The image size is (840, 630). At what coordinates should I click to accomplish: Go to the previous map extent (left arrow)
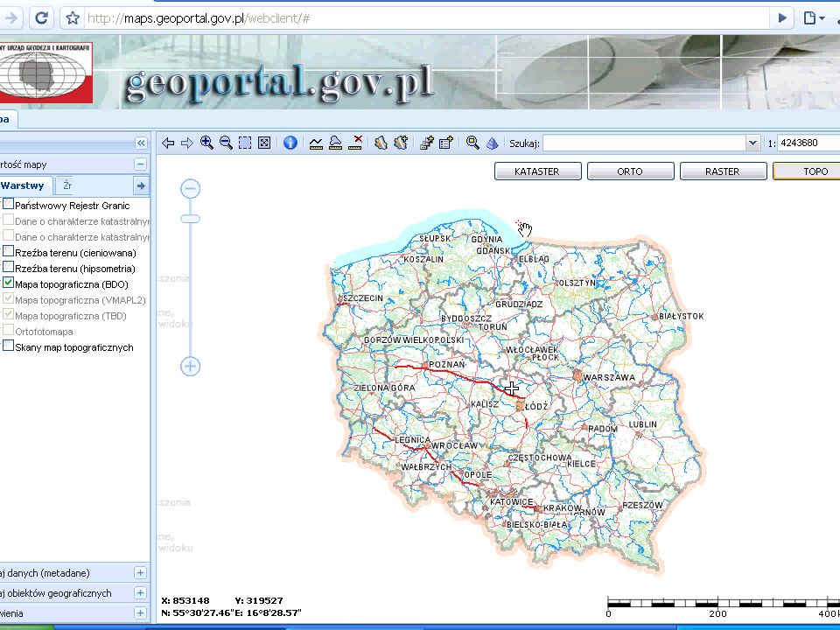coord(168,143)
